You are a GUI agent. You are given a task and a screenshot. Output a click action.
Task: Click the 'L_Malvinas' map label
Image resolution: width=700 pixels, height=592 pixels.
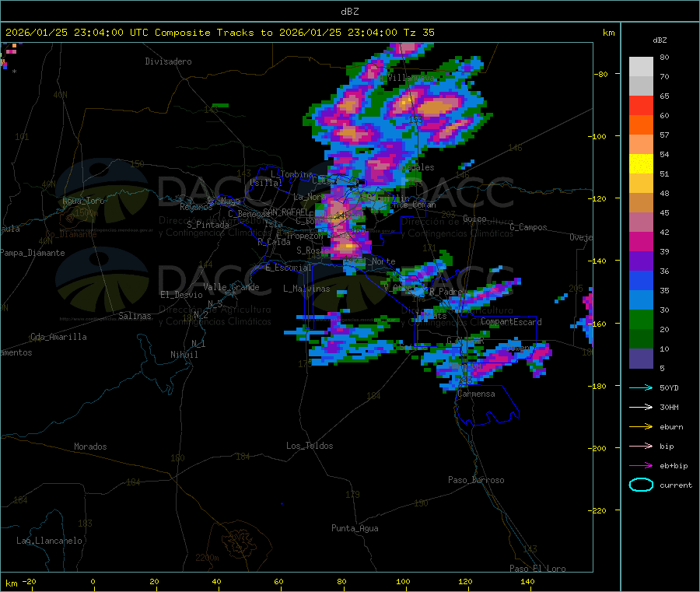[x=306, y=289]
